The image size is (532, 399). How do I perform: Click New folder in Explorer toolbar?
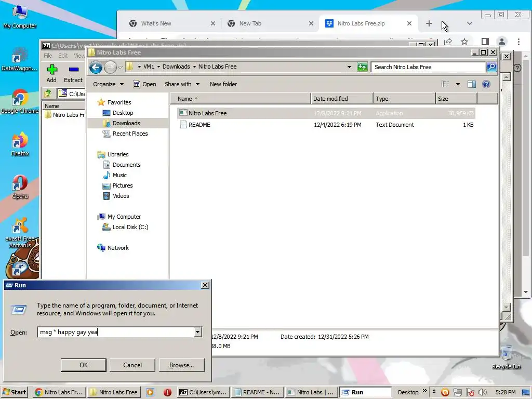pos(223,84)
